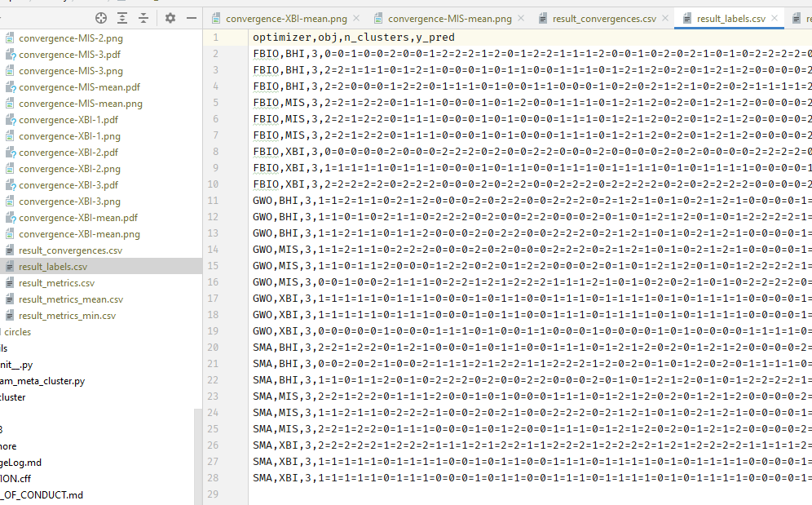Click file icon of convergence-MIS-3.pdf
This screenshot has width=812, height=505.
10,55
